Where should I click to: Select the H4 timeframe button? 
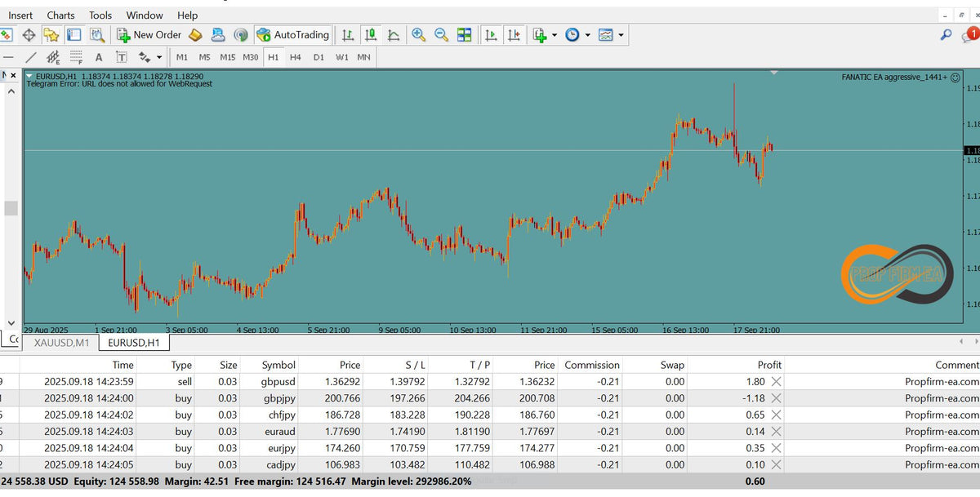tap(296, 57)
